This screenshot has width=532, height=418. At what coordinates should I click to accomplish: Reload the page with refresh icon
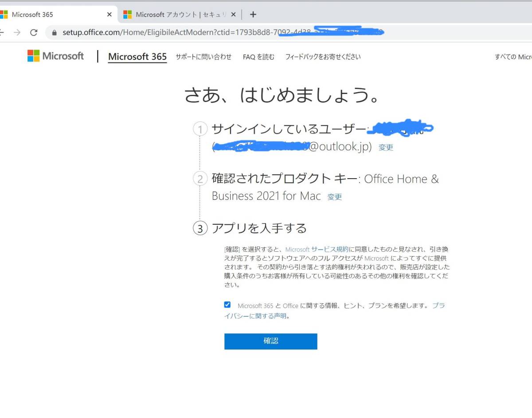(x=34, y=32)
